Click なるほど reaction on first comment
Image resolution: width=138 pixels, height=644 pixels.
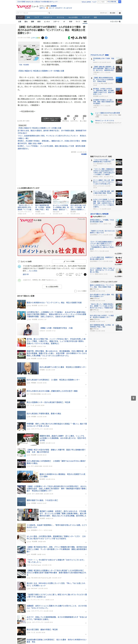click(70, 274)
